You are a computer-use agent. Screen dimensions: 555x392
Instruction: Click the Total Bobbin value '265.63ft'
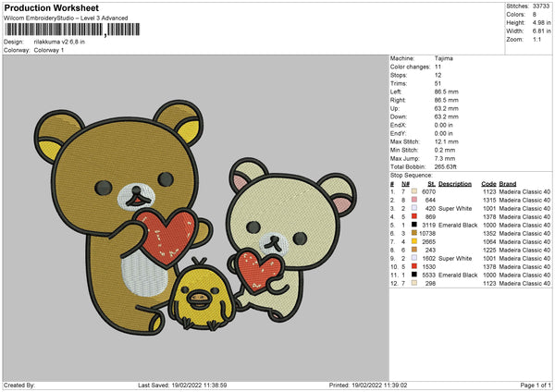(445, 166)
